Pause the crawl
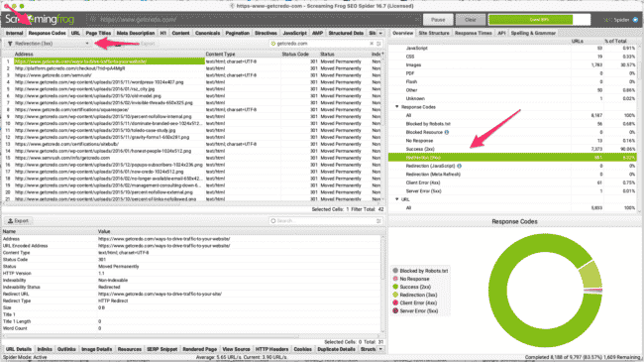 click(x=438, y=20)
